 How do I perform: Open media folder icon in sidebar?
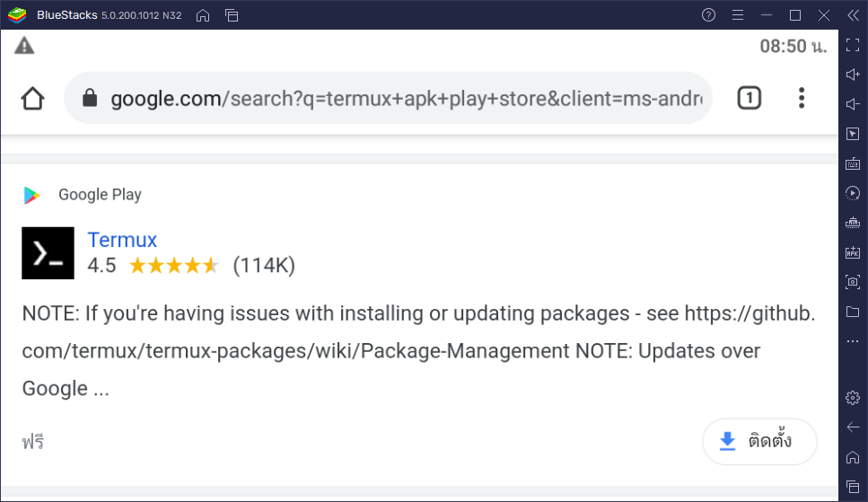853,312
